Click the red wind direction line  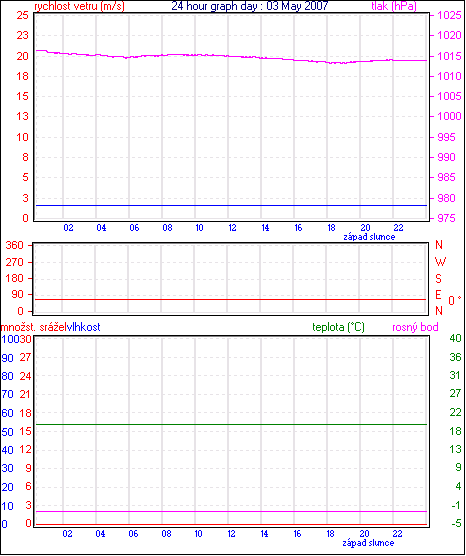231,300
